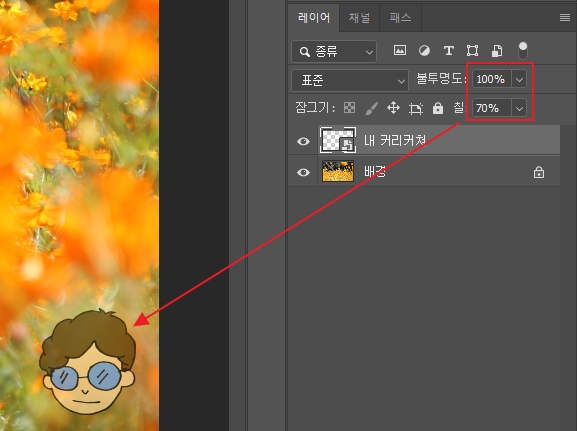Image resolution: width=577 pixels, height=431 pixels.
Task: Switch to the 레이어 tab
Action: (x=314, y=18)
